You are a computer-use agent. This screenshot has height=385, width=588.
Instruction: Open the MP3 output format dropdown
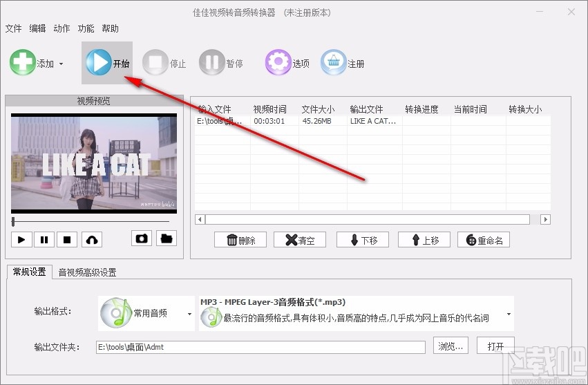coord(356,313)
